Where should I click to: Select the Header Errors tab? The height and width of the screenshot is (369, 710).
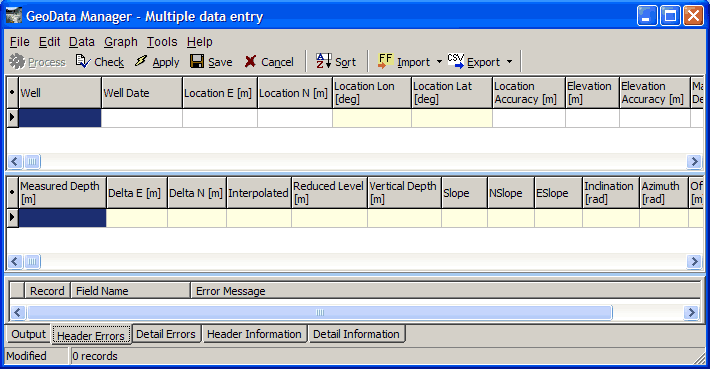pyautogui.click(x=91, y=335)
